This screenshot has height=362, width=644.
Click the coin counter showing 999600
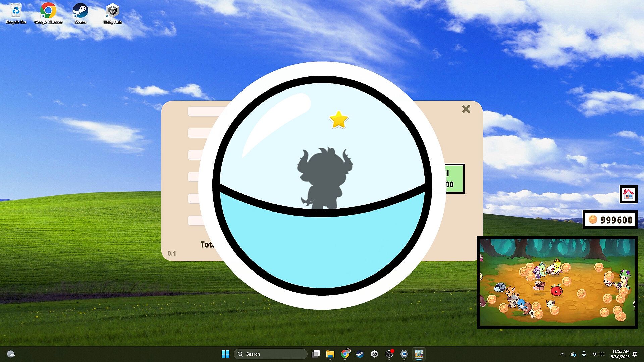pyautogui.click(x=610, y=220)
